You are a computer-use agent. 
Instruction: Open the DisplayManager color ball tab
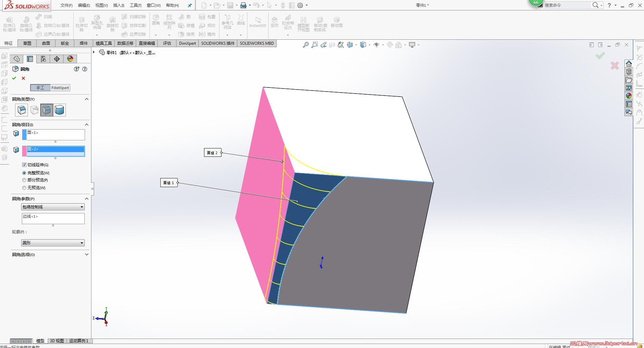[70, 59]
